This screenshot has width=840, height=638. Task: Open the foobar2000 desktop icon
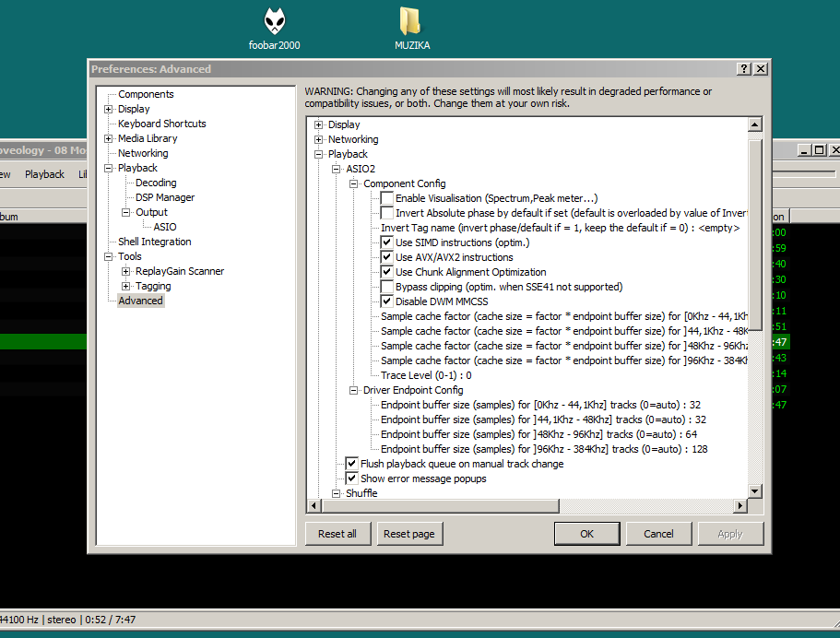pos(274,29)
